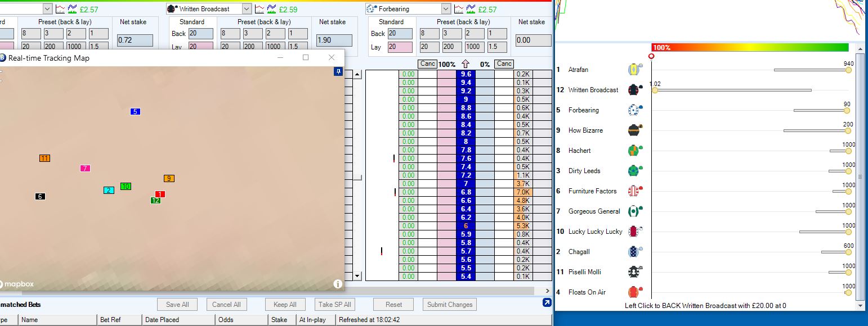Viewport: 868px width, 326px height.
Task: Expand the Forbearing runner dropdown
Action: 446,9
